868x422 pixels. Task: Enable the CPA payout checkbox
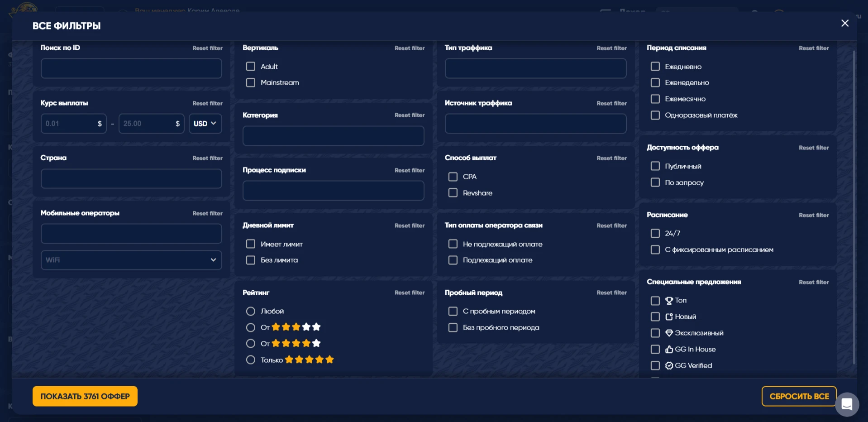[x=453, y=177]
